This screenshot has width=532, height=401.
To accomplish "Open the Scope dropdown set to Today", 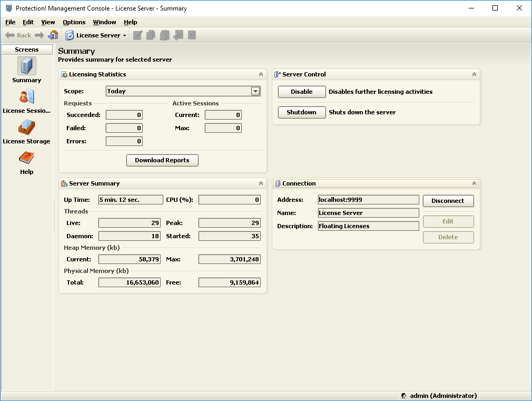I will (x=255, y=91).
